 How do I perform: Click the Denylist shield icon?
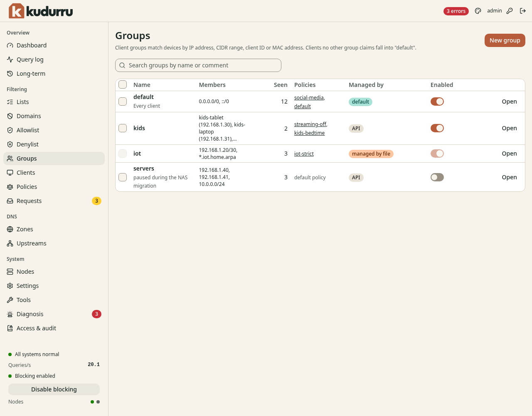tap(10, 144)
